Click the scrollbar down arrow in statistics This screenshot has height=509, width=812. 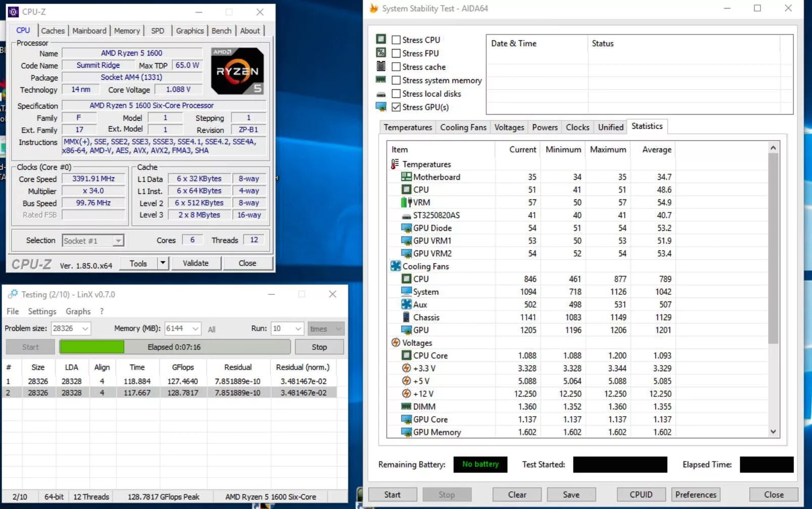coord(773,432)
